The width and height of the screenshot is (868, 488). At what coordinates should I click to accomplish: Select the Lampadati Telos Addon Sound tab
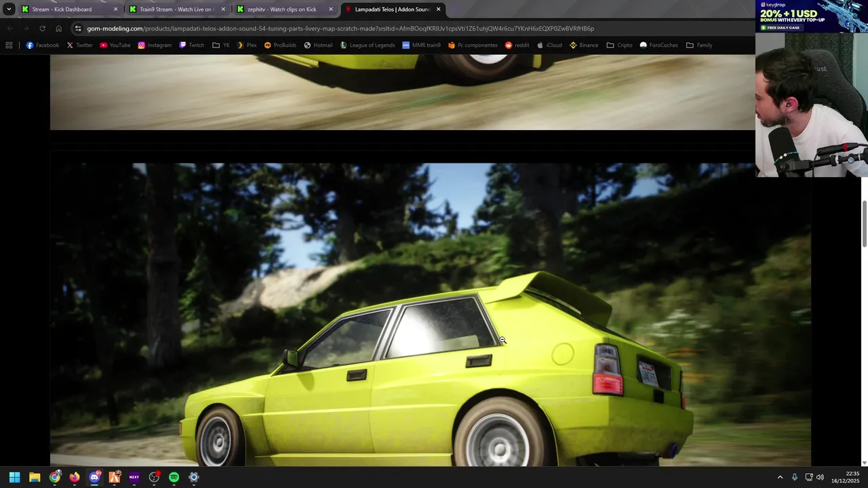(393, 9)
